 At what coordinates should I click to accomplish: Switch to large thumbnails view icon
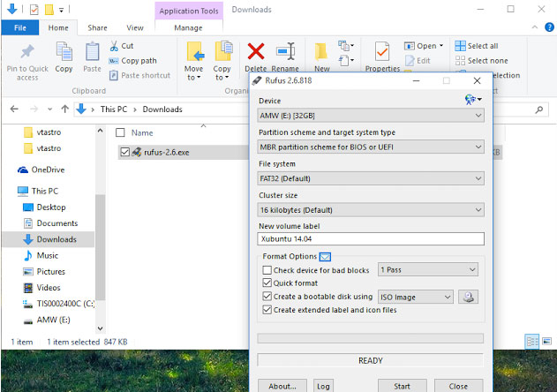point(546,342)
